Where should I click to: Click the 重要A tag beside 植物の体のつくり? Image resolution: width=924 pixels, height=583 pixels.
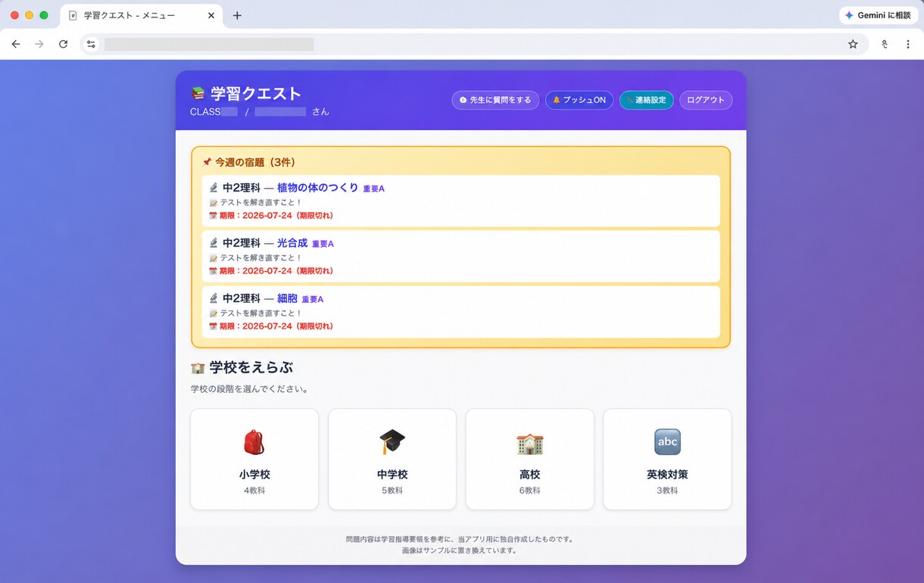tap(373, 189)
